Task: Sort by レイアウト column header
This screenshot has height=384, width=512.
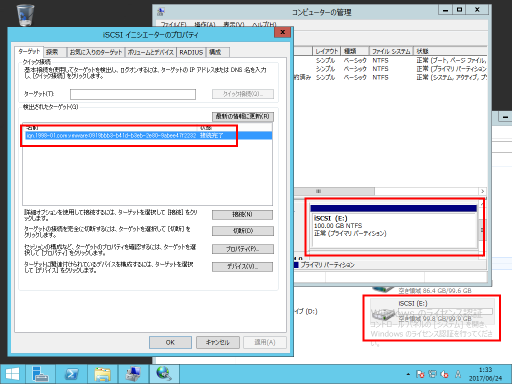Action: coord(326,51)
